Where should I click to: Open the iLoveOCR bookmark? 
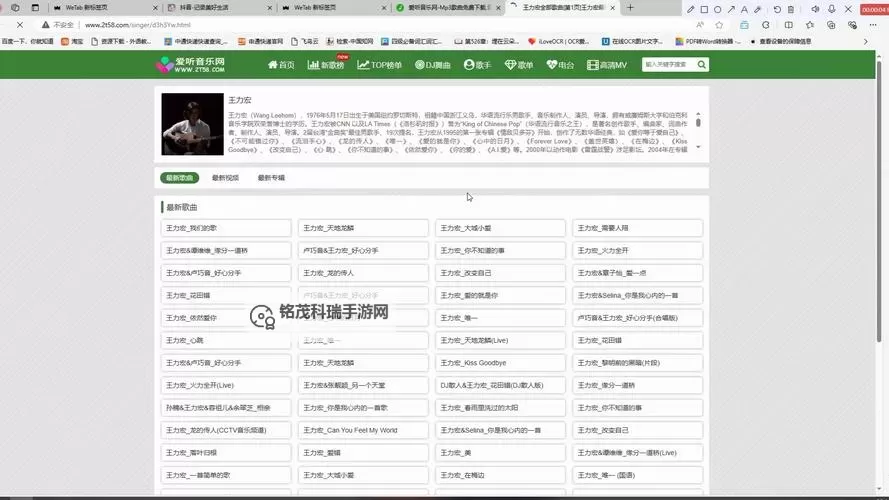point(558,41)
